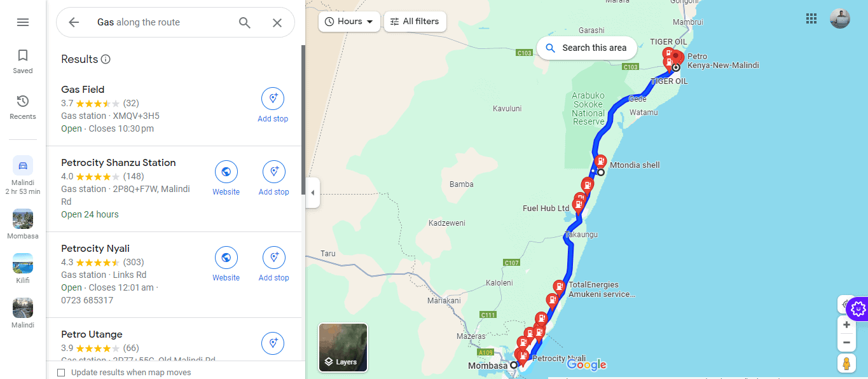
Task: Open your Google account profile avatar
Action: tap(840, 18)
